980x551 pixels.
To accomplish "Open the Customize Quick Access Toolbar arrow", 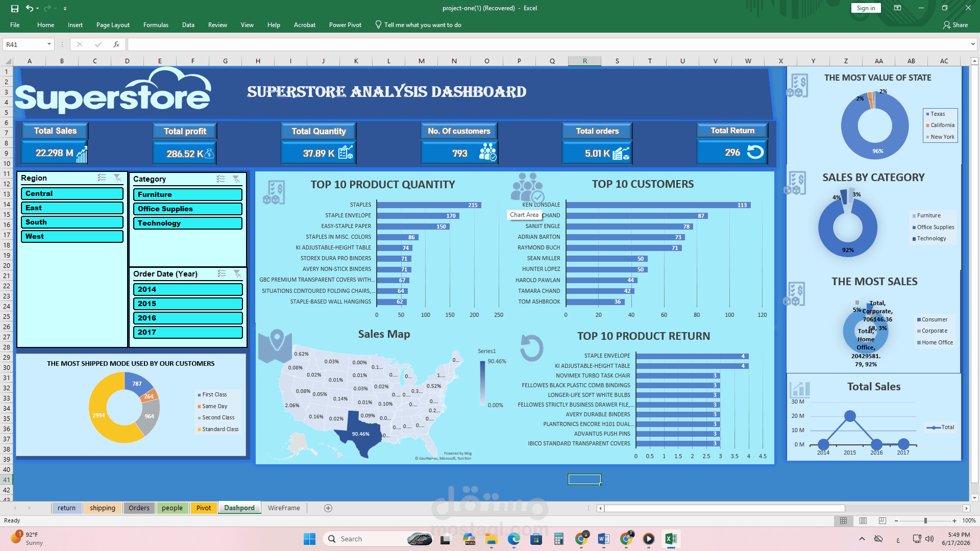I will [x=65, y=9].
